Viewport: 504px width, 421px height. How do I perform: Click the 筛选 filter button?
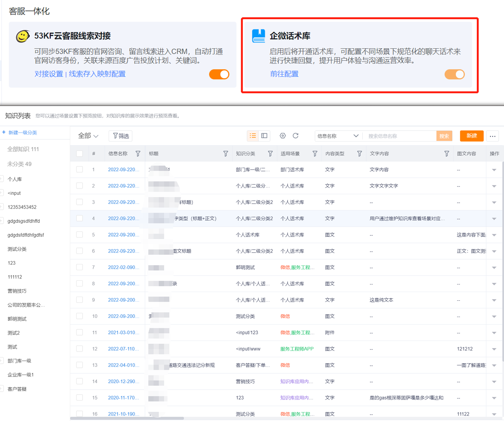pyautogui.click(x=120, y=136)
